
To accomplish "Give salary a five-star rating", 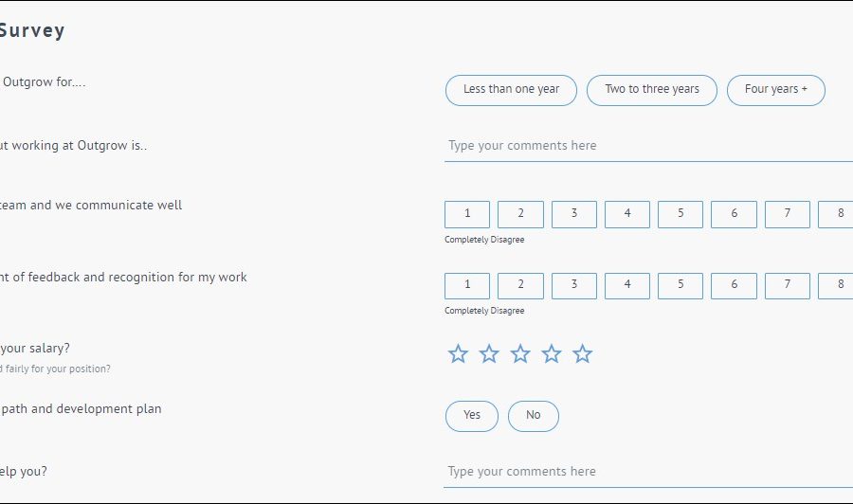I will tap(583, 354).
